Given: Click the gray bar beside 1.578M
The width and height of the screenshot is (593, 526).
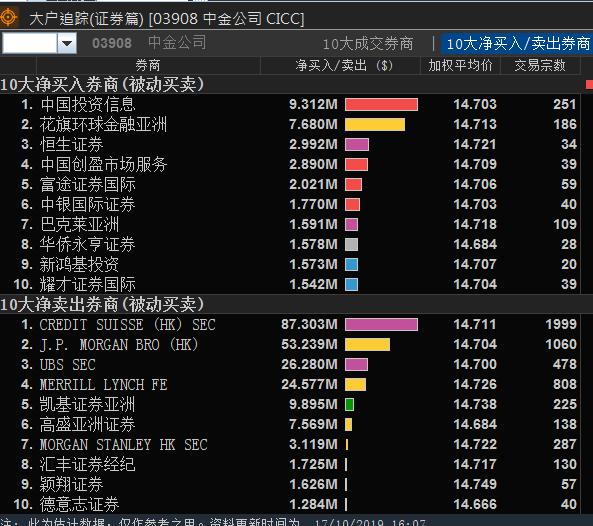Looking at the screenshot, I should (x=352, y=244).
